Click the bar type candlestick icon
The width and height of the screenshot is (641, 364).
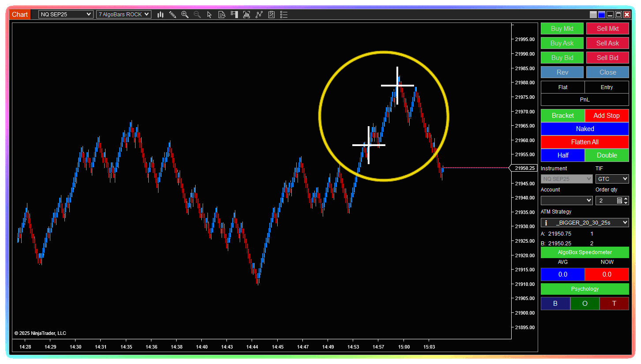(x=160, y=15)
